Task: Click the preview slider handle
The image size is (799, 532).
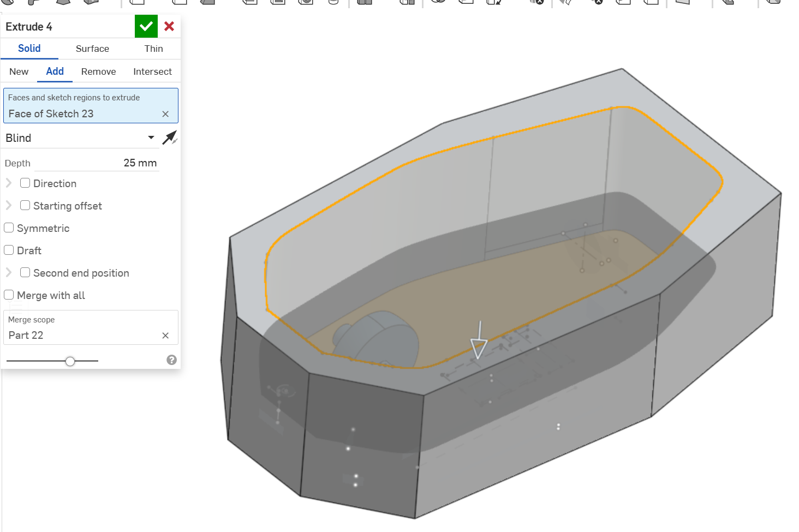Action: tap(70, 361)
